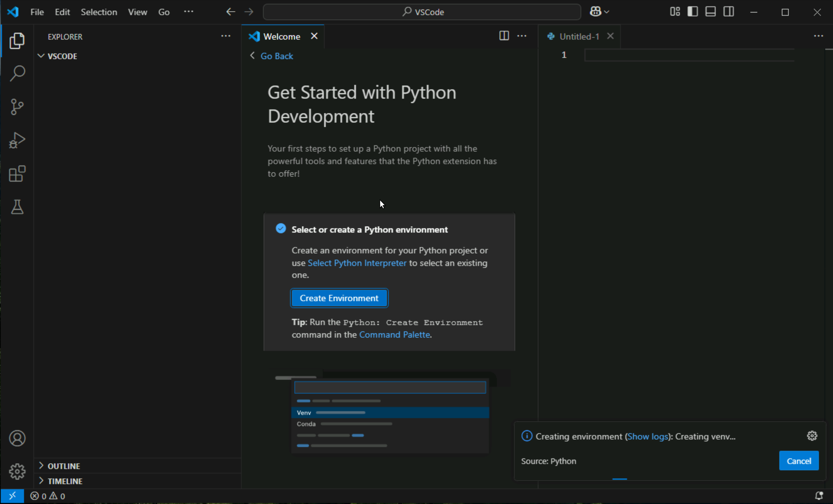The height and width of the screenshot is (504, 833).
Task: Toggle the Secondary Side Bar layout button
Action: click(729, 12)
